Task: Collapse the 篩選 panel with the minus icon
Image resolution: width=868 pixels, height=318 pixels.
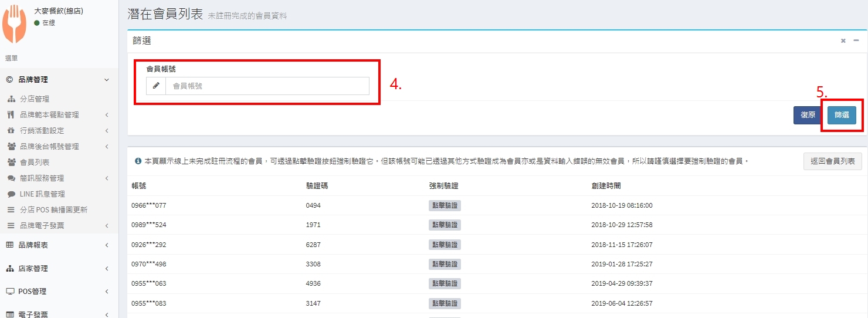Action: (x=856, y=40)
